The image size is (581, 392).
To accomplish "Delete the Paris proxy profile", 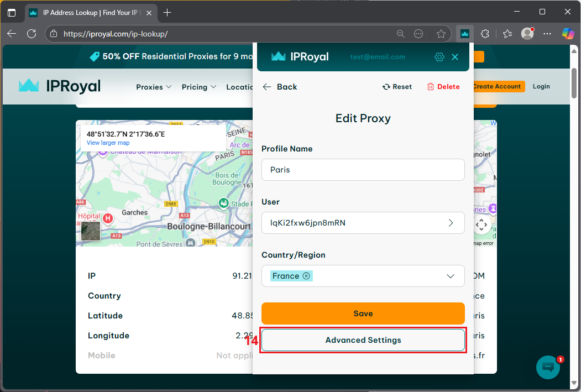I will click(x=443, y=87).
